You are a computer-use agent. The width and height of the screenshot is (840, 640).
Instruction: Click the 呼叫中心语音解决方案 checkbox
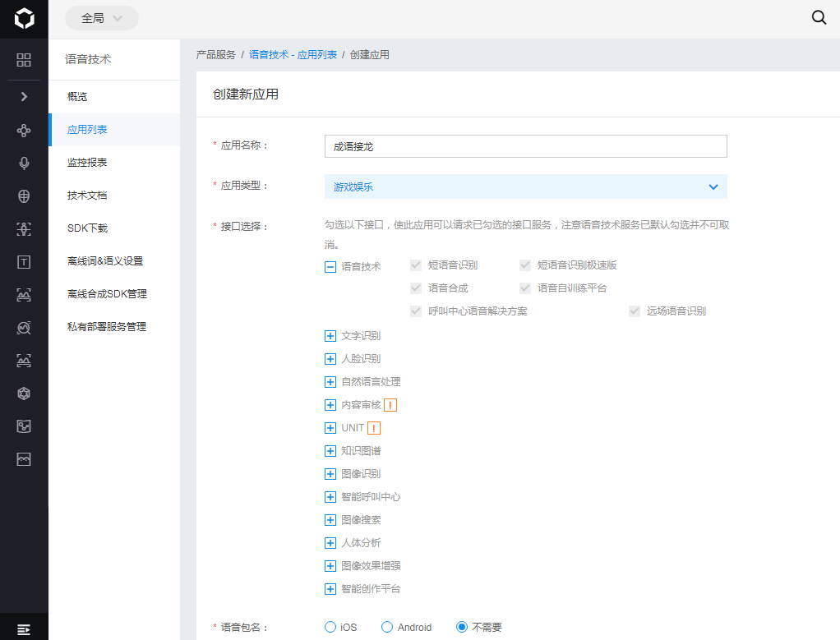[x=416, y=311]
